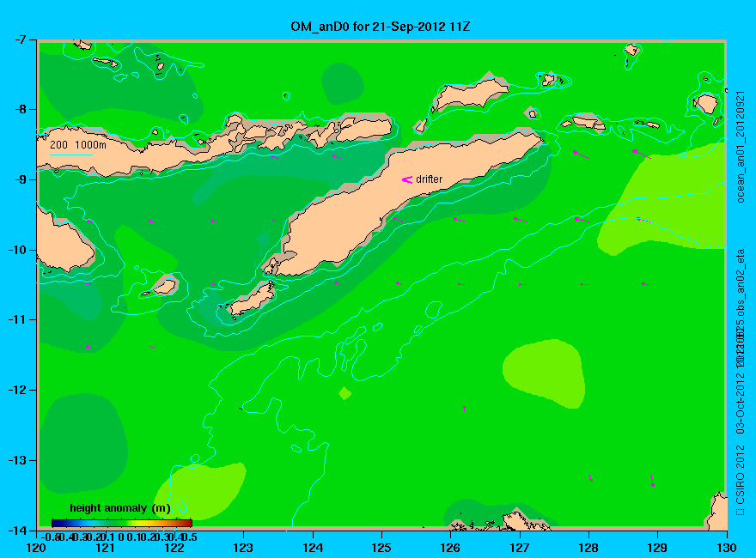Click the vertical "03-Oct-2012" date text
This screenshot has width=756, height=558.
point(740,402)
